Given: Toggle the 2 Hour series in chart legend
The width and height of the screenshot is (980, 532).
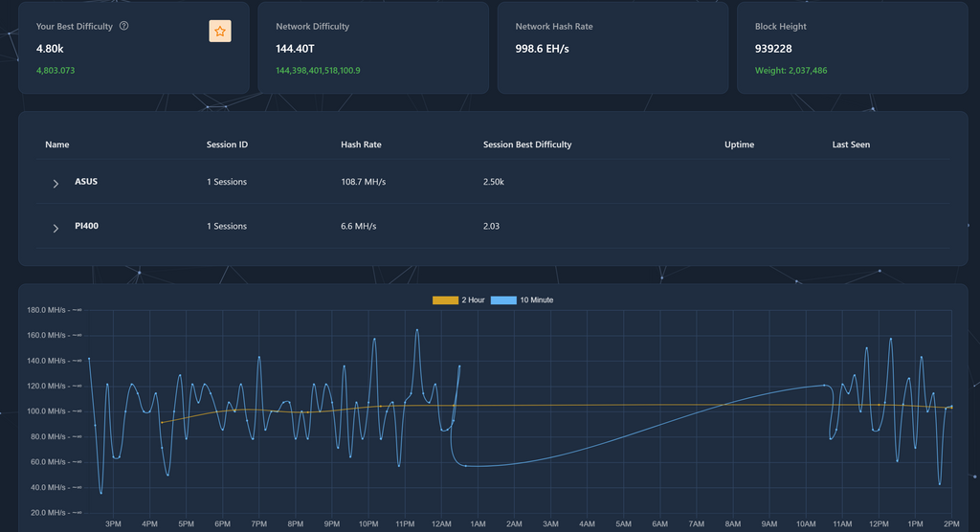Looking at the screenshot, I should tap(445, 299).
